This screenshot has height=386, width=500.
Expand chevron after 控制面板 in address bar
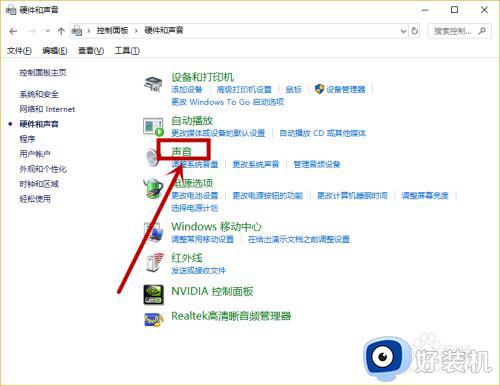136,31
